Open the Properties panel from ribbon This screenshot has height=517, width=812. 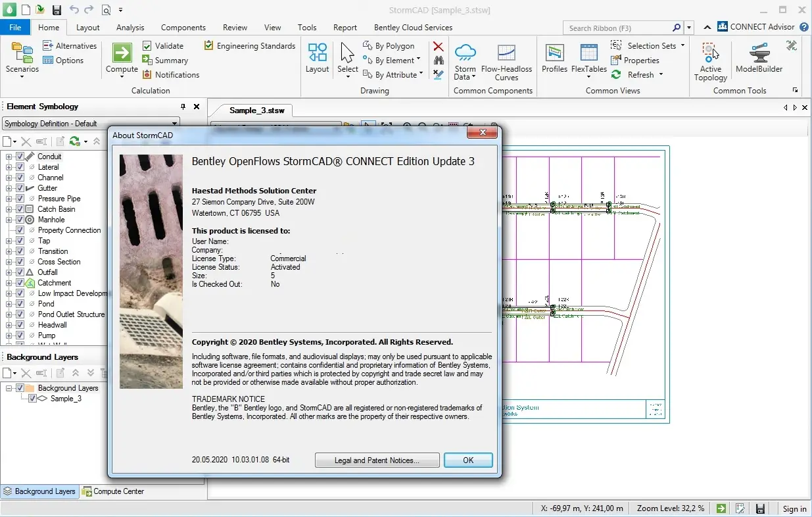(x=635, y=61)
